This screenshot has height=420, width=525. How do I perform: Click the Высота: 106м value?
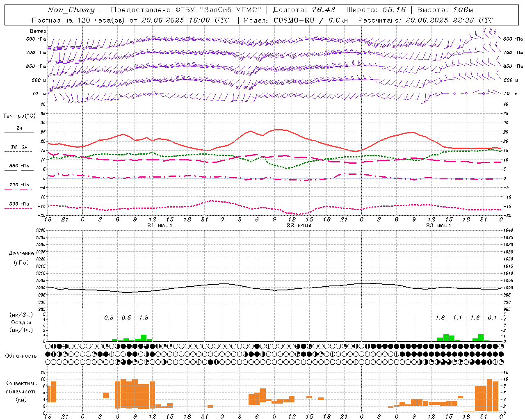click(445, 10)
